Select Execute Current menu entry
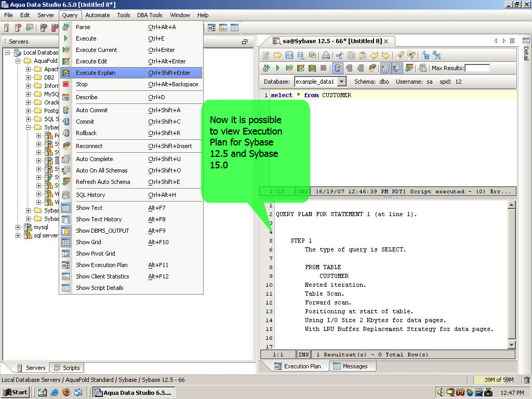 [131, 50]
